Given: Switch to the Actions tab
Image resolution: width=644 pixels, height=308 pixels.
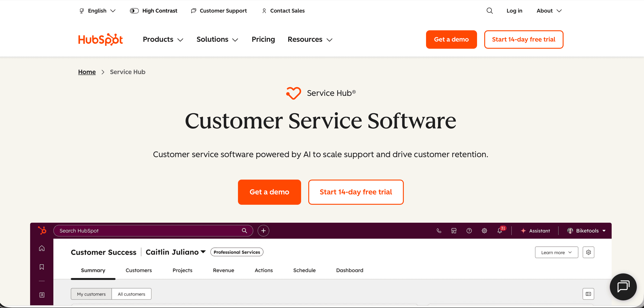Looking at the screenshot, I should (264, 270).
